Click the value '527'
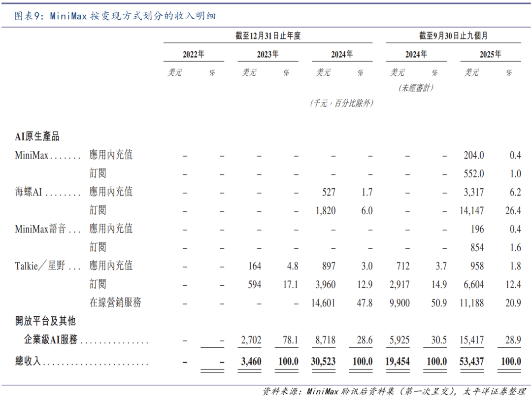The height and width of the screenshot is (399, 532). (329, 193)
